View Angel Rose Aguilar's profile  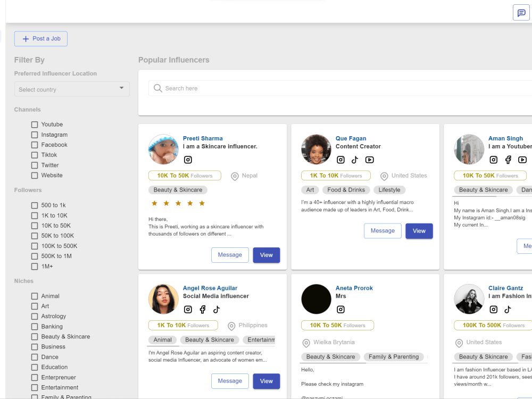click(x=267, y=381)
